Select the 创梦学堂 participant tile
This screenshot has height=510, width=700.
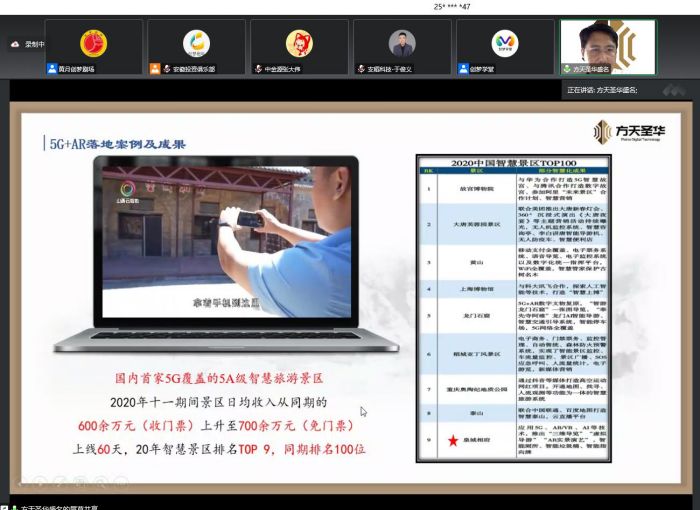pos(505,46)
